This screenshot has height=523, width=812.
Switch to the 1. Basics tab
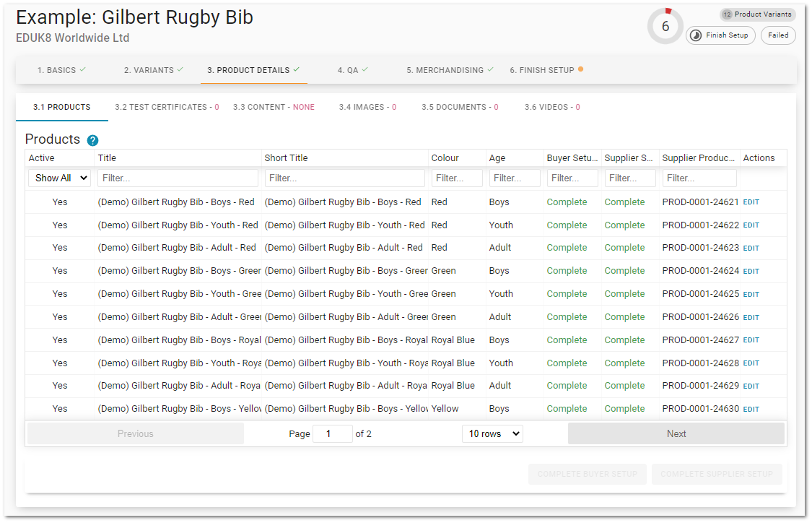coord(61,70)
